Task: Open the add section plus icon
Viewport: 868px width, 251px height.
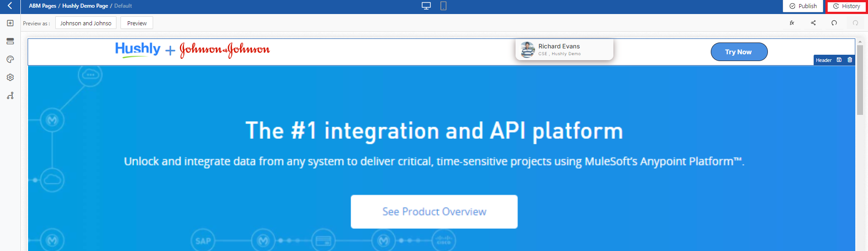Action: pos(10,23)
